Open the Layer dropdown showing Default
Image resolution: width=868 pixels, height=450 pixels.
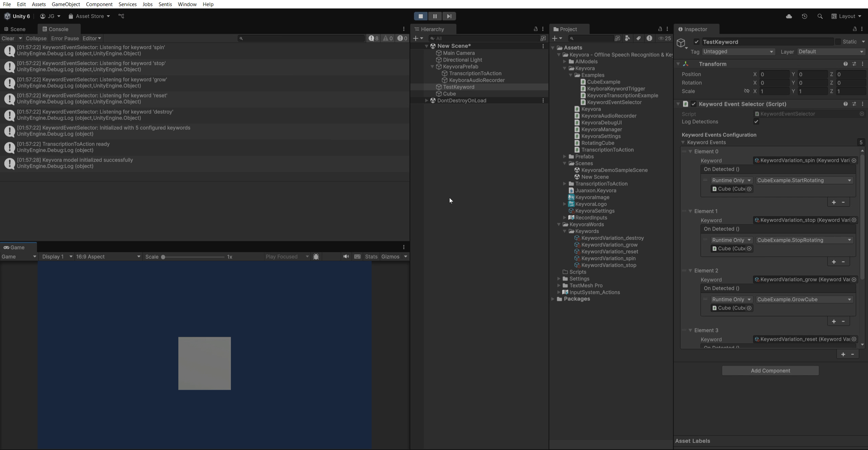click(x=831, y=52)
